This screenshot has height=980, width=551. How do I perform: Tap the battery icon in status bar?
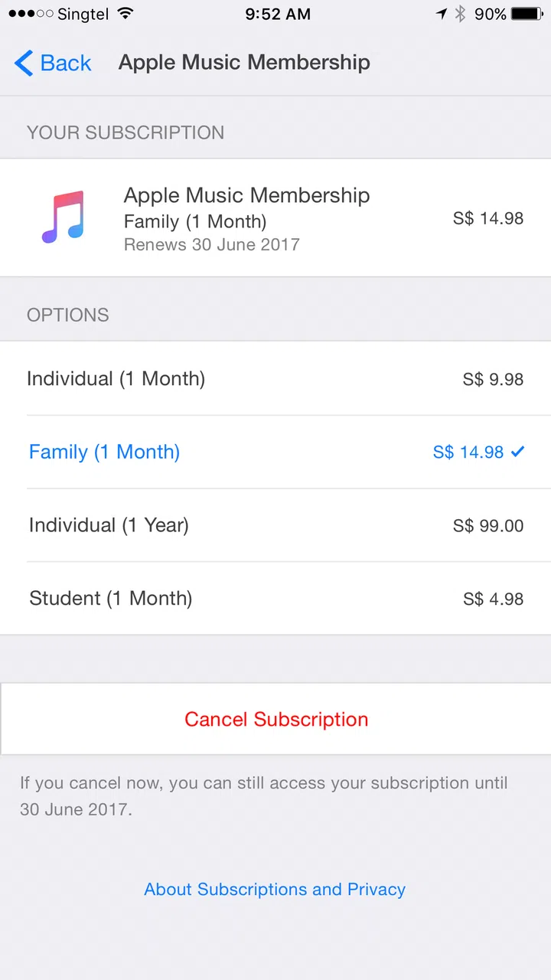pyautogui.click(x=527, y=14)
